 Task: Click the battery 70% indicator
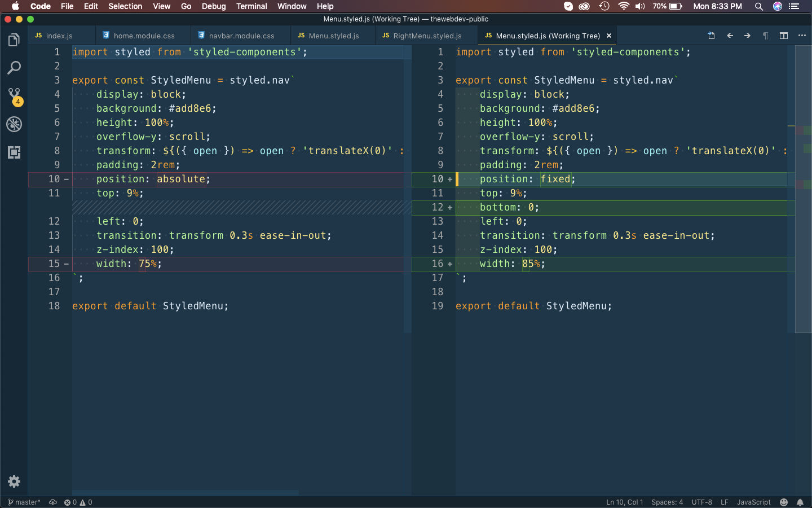pos(668,6)
